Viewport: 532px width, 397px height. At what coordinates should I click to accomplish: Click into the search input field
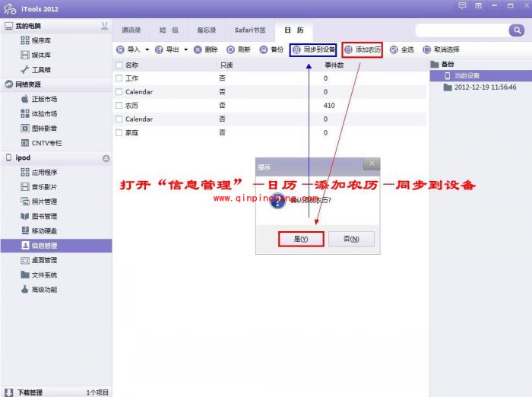(462, 30)
